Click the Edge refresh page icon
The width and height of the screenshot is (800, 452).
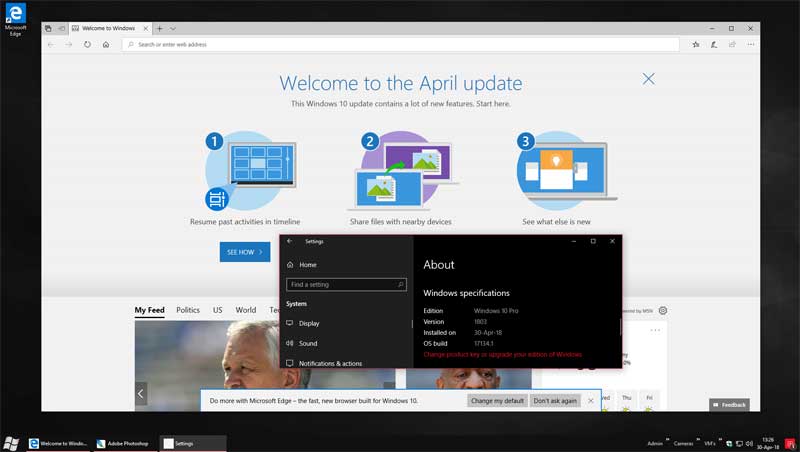pos(88,44)
